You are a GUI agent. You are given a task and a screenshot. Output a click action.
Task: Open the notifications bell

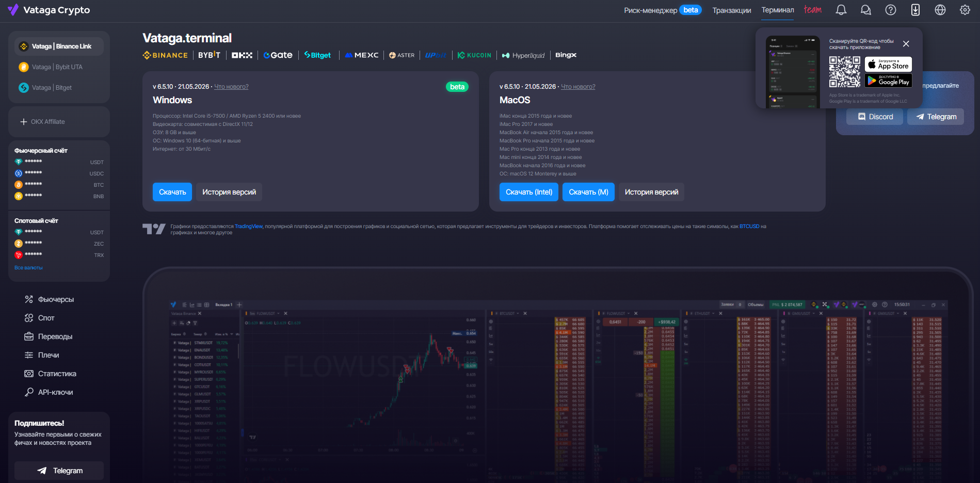tap(841, 10)
